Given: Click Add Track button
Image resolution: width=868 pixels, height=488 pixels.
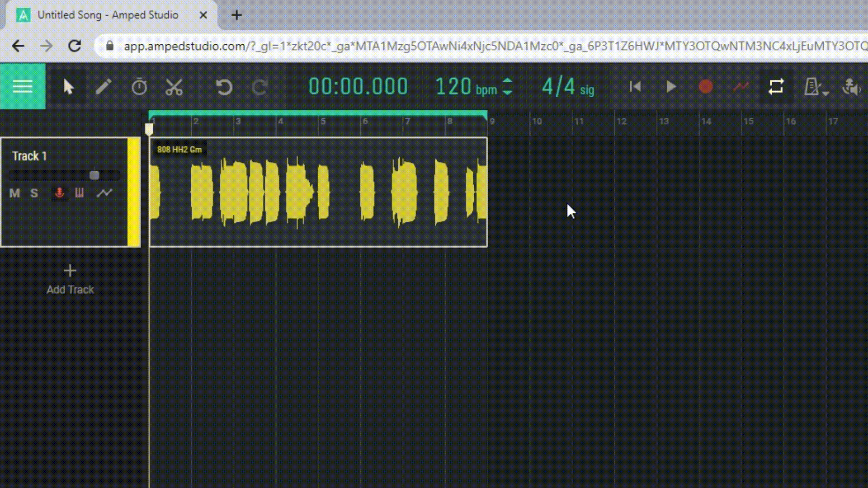Looking at the screenshot, I should [70, 280].
